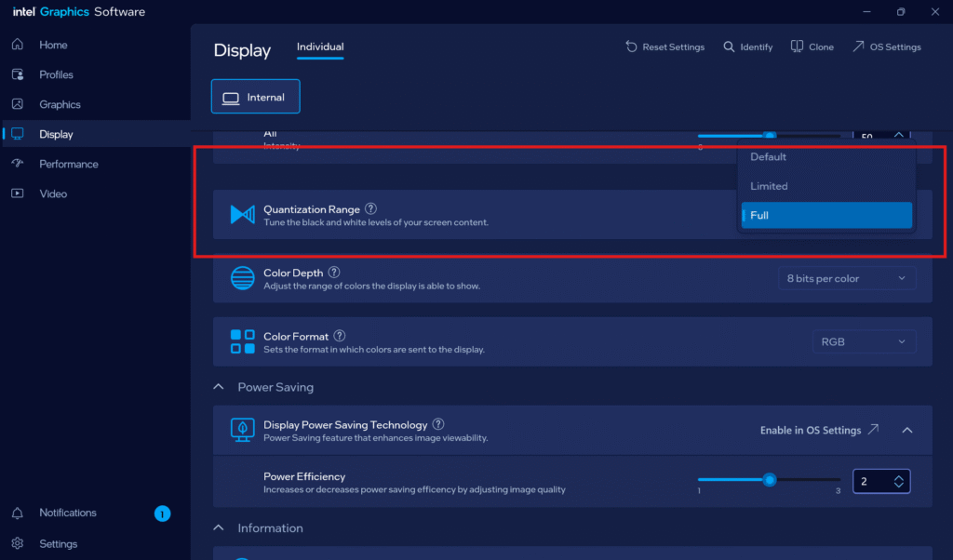Open the Settings gear icon
Screen dimensions: 953x560
point(18,543)
